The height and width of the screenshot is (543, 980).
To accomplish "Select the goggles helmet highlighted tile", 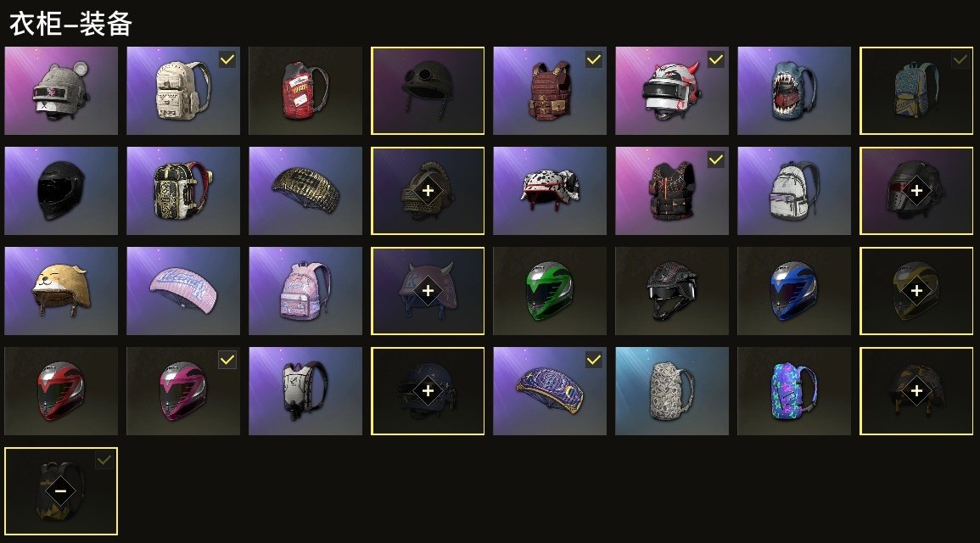I will (428, 91).
